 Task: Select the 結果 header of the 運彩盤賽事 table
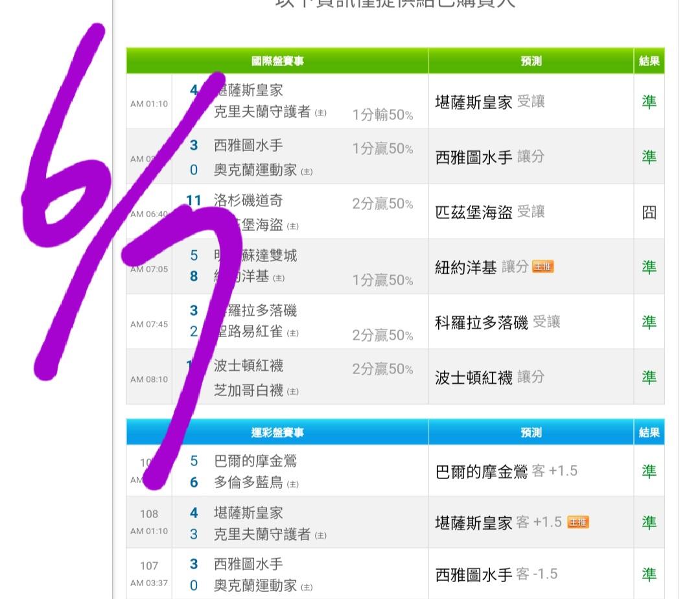649,432
